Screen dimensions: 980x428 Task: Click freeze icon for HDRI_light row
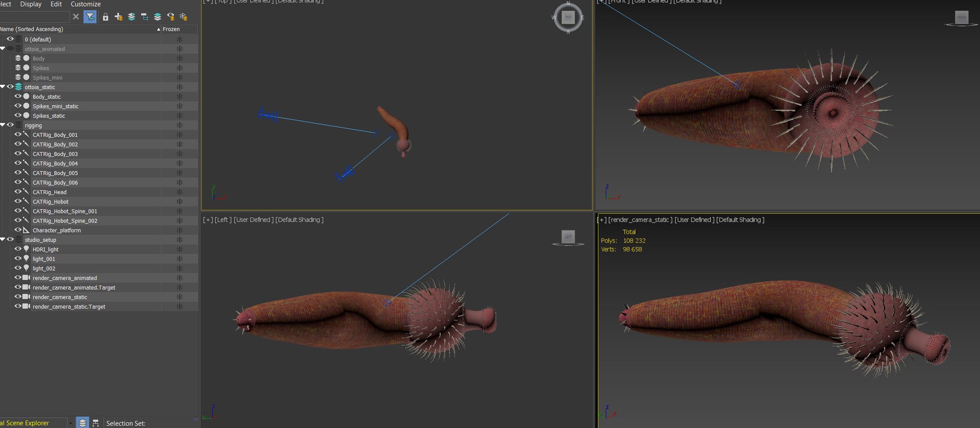179,250
